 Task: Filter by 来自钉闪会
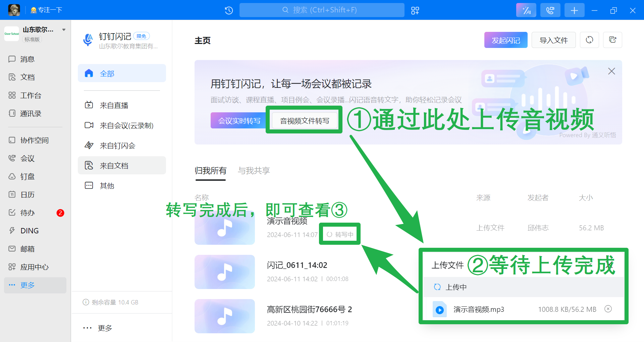[122, 146]
